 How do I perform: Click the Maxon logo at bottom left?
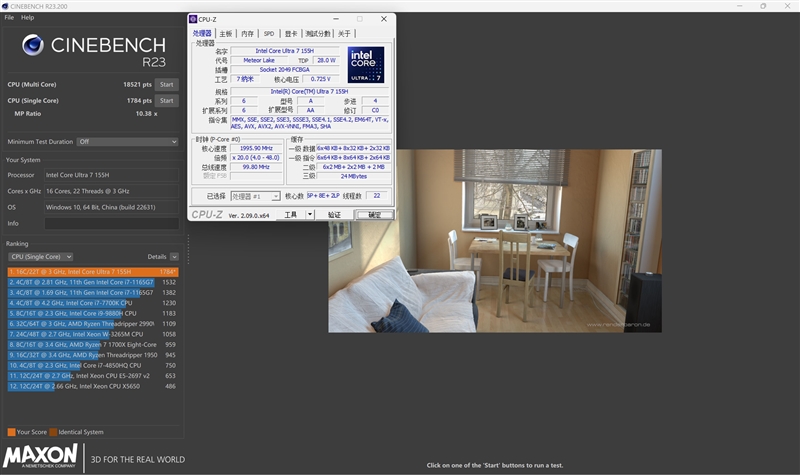42,458
